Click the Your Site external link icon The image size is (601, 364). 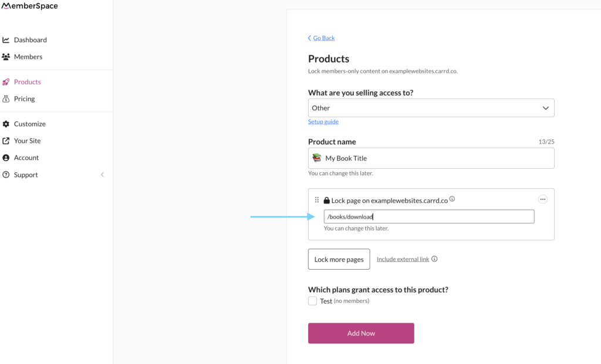6,141
